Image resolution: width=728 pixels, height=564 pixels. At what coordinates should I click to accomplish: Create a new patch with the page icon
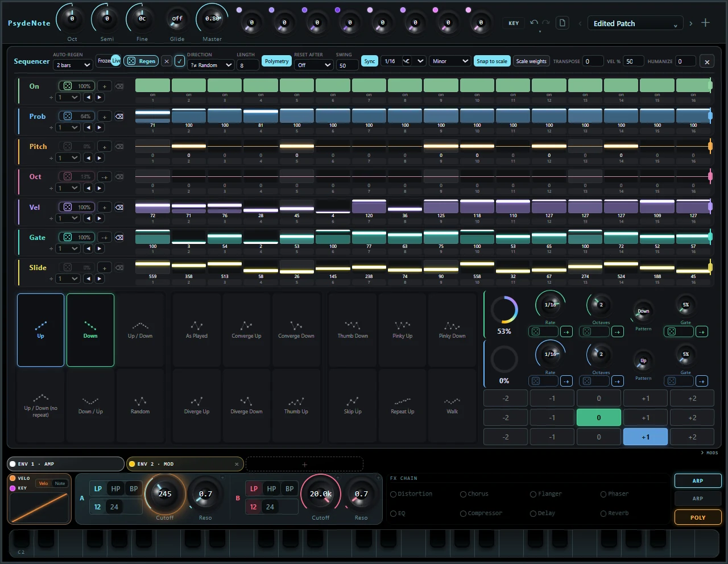[x=562, y=23]
